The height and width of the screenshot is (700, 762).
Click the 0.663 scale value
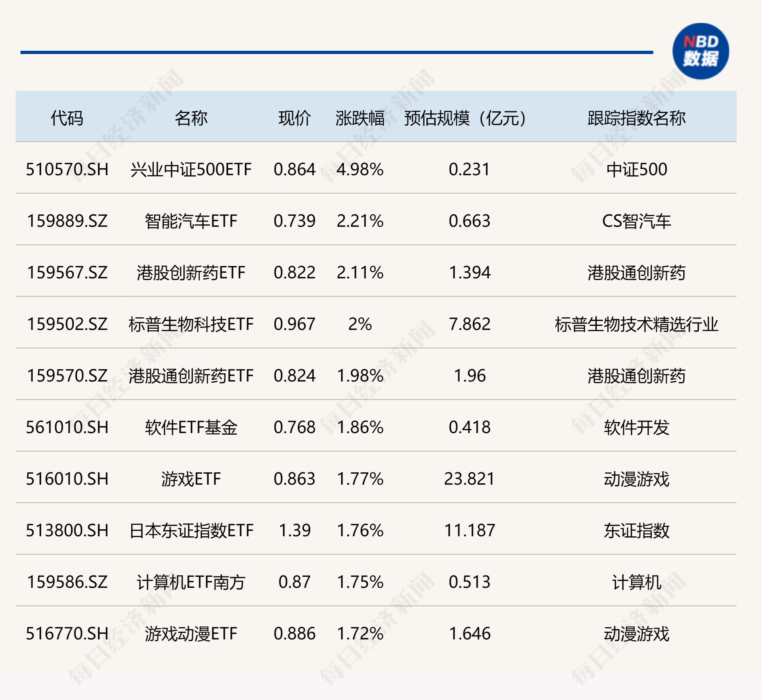click(469, 221)
